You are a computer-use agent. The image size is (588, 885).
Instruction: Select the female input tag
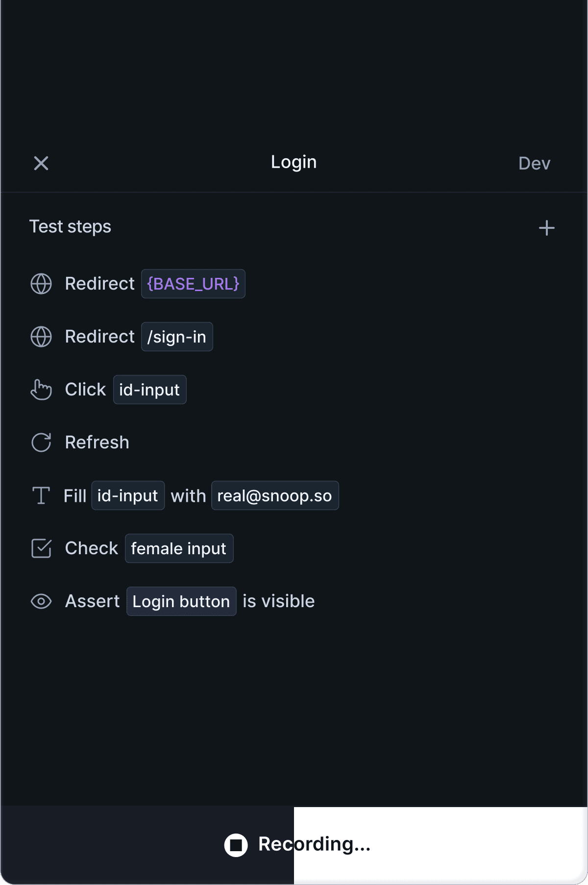(x=179, y=548)
